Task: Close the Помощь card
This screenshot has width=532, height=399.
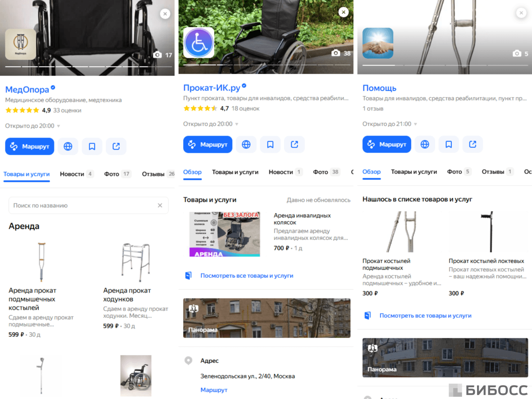Action: [x=521, y=13]
